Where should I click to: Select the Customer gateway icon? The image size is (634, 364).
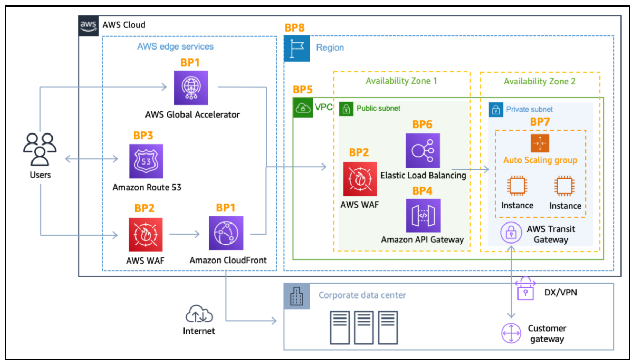(x=511, y=333)
